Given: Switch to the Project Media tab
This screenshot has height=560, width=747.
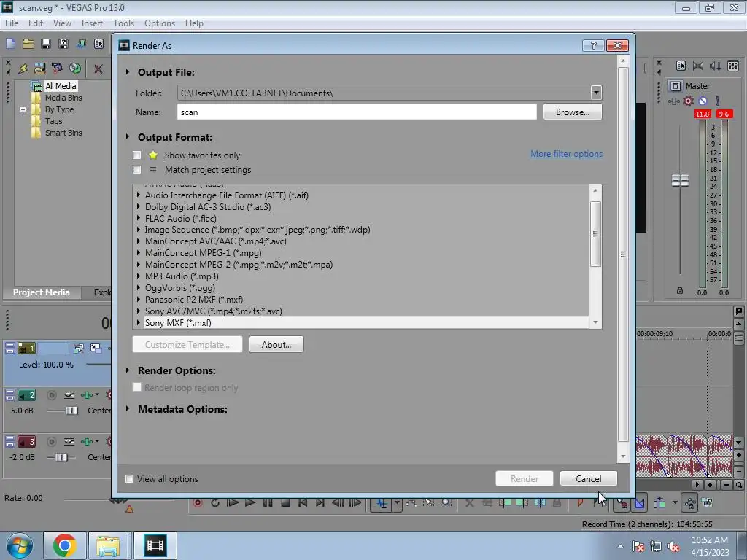Looking at the screenshot, I should tap(42, 292).
